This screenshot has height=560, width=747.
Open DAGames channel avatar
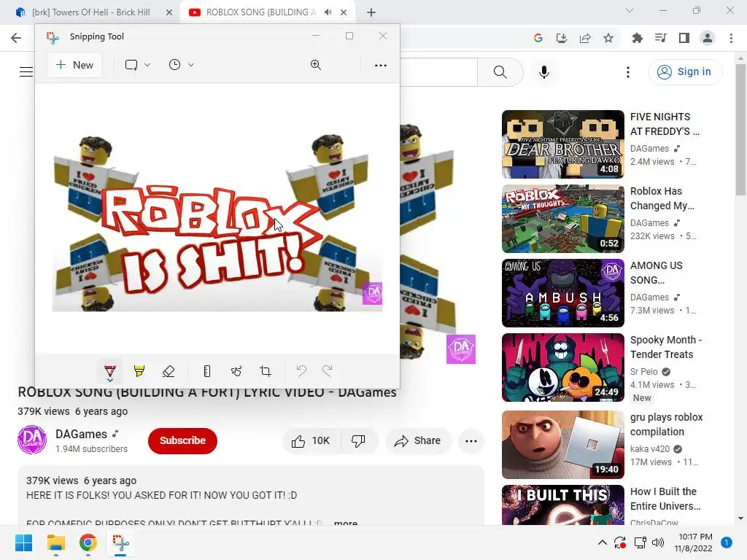pyautogui.click(x=32, y=440)
